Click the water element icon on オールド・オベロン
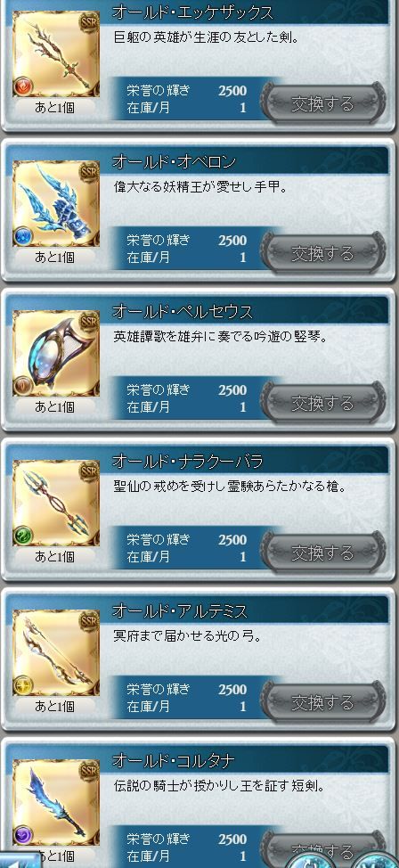The height and width of the screenshot is (868, 399). 23,236
